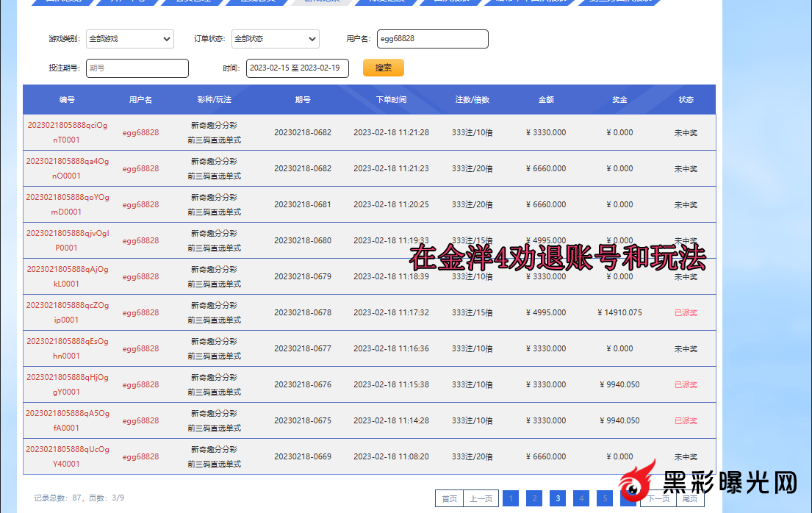Image resolution: width=812 pixels, height=513 pixels.
Task: Expand the 订单状态 dropdown showing 全部状态
Action: tap(275, 39)
